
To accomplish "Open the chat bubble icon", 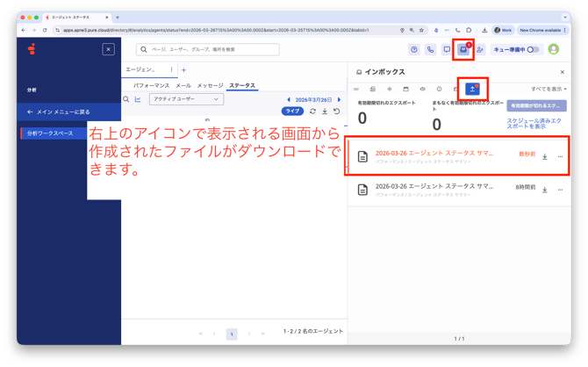I will pyautogui.click(x=447, y=49).
